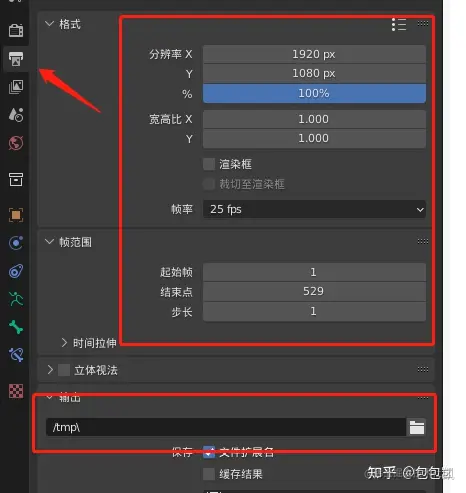The height and width of the screenshot is (493, 466).
Task: Open the Texture properties checkerboard icon
Action: [16, 391]
